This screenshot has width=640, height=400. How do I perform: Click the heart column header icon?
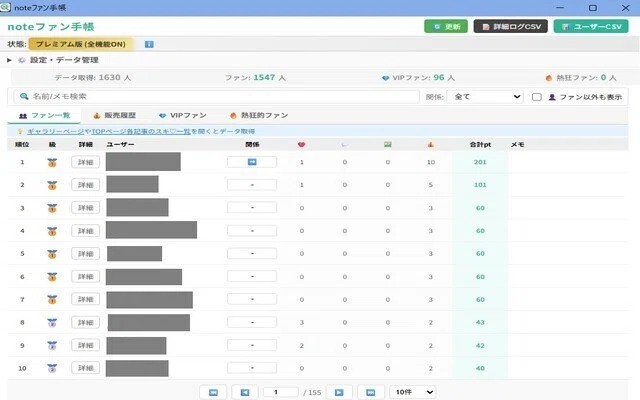pos(301,144)
